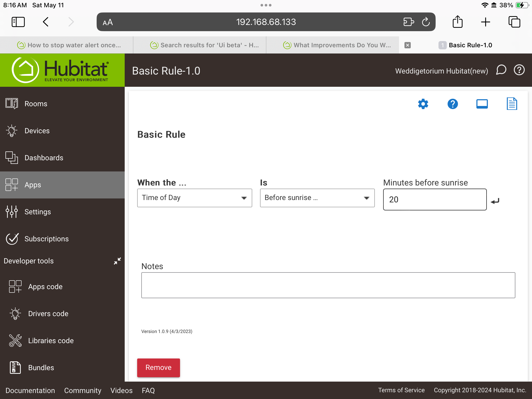This screenshot has width=532, height=399.
Task: Toggle the Safari sidebar panel icon
Action: (x=18, y=22)
